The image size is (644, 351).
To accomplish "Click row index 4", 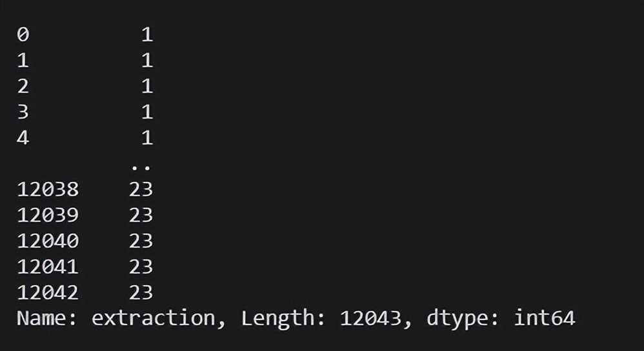I will (23, 138).
